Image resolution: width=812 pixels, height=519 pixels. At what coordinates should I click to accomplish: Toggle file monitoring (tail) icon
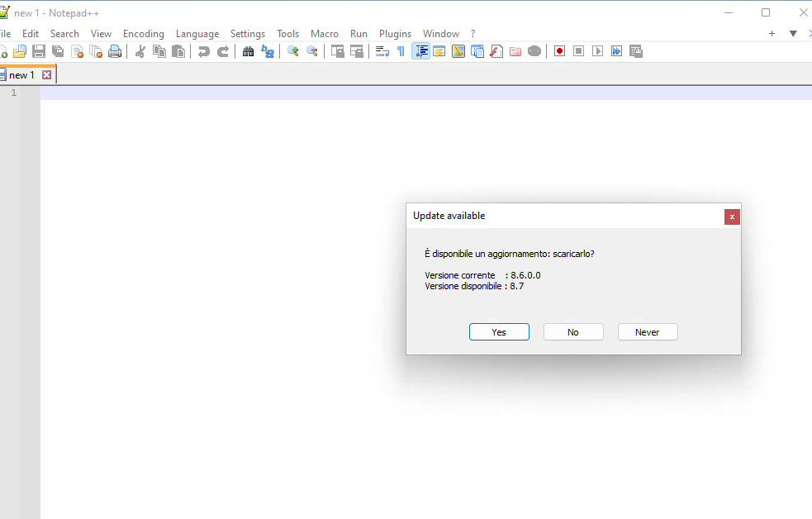coord(534,51)
